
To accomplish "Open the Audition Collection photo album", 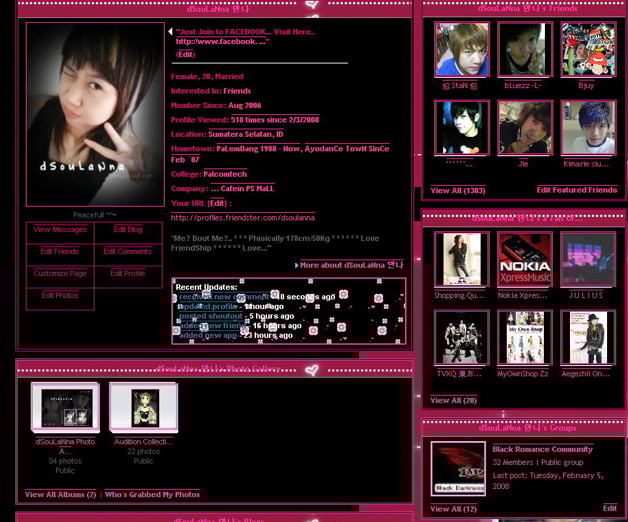I will click(x=144, y=407).
